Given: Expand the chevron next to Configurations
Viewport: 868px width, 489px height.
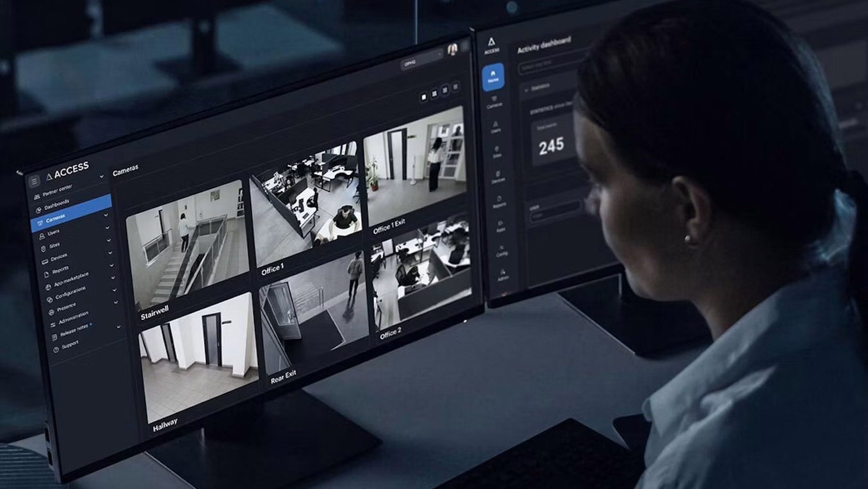Looking at the screenshot, I should 113,277.
